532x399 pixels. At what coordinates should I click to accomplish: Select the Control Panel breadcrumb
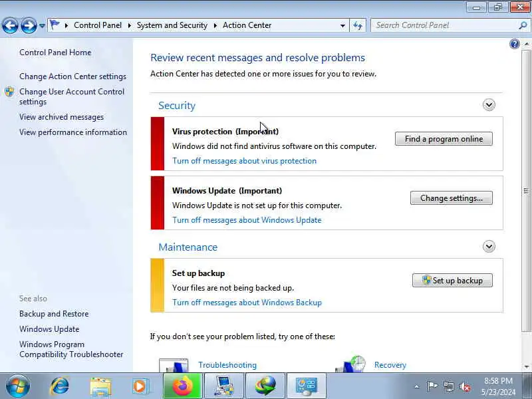(x=98, y=25)
